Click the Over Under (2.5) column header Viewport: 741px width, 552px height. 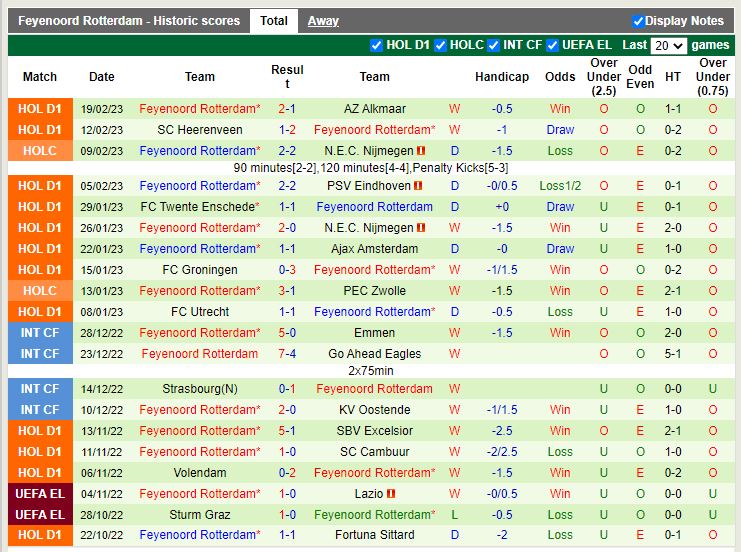pos(604,77)
